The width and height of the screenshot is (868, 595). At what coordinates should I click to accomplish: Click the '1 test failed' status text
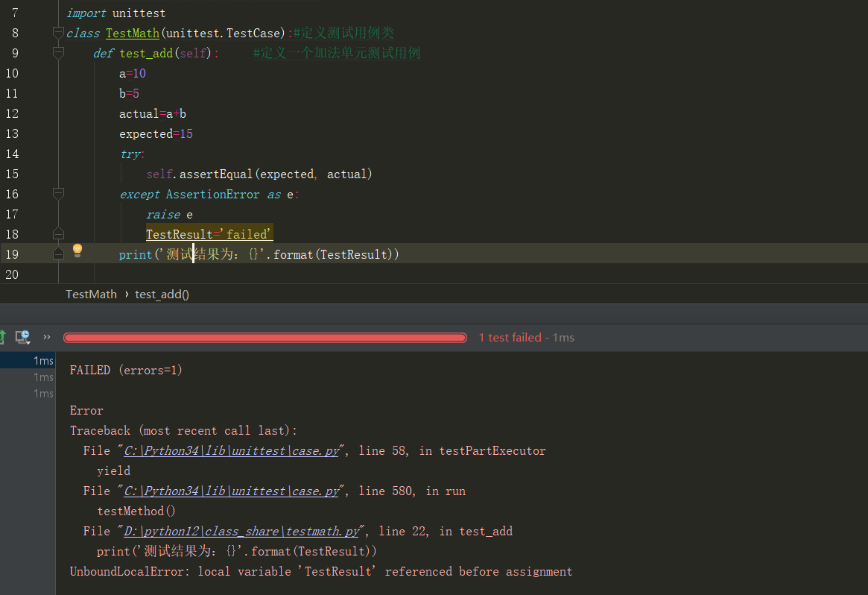526,338
